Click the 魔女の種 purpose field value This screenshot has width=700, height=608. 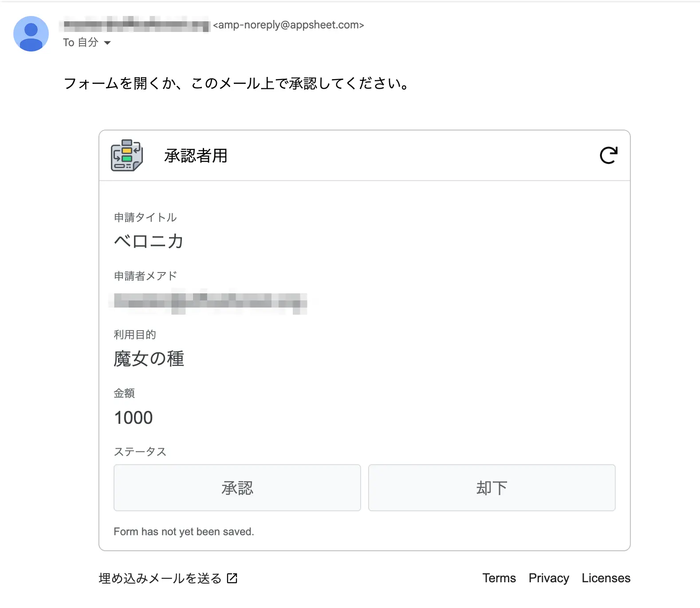point(149,359)
